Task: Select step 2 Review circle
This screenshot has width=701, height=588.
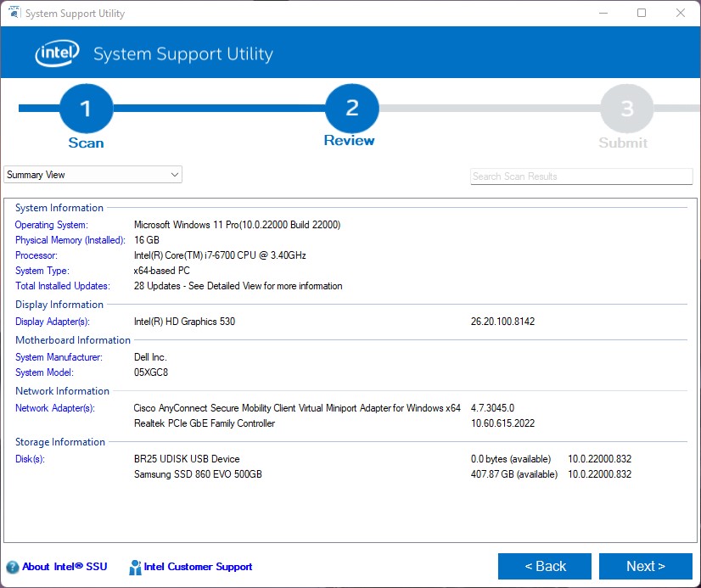Action: [351, 109]
